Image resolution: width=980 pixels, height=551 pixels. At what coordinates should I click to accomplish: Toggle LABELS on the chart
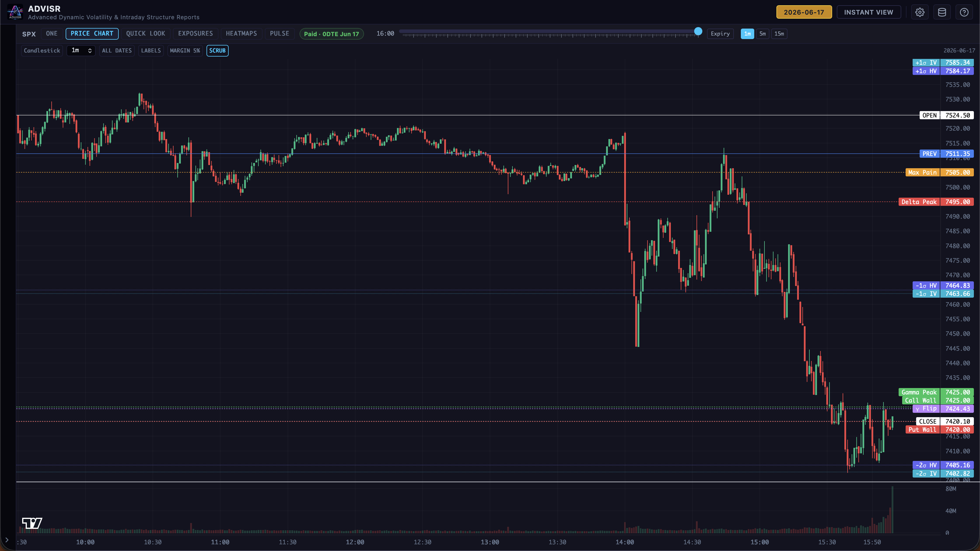(151, 50)
